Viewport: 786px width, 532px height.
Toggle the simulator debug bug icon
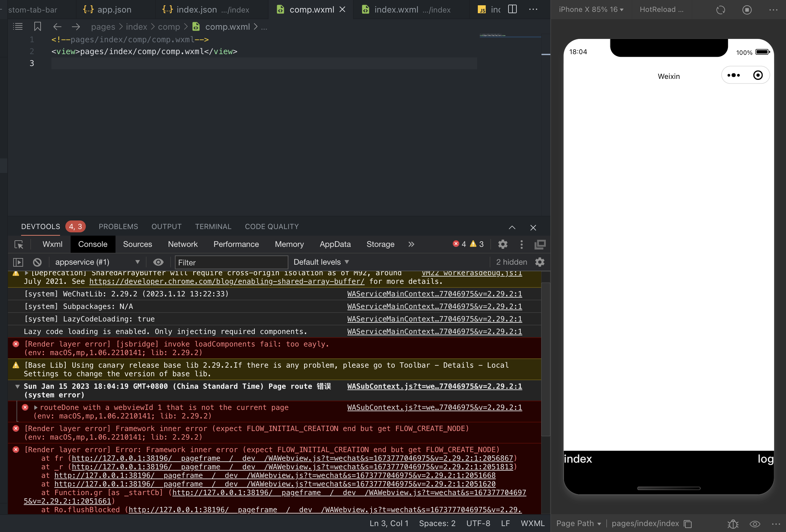click(733, 523)
